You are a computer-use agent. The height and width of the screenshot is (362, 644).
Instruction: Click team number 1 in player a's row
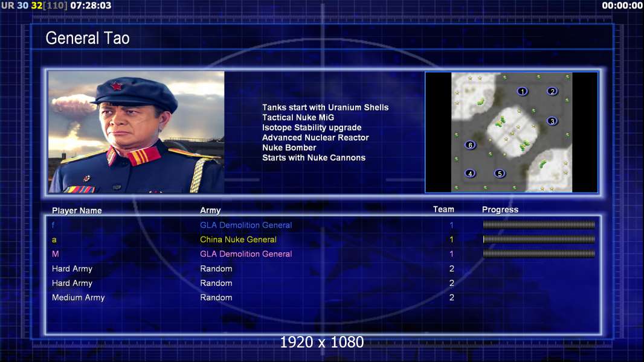coord(451,240)
